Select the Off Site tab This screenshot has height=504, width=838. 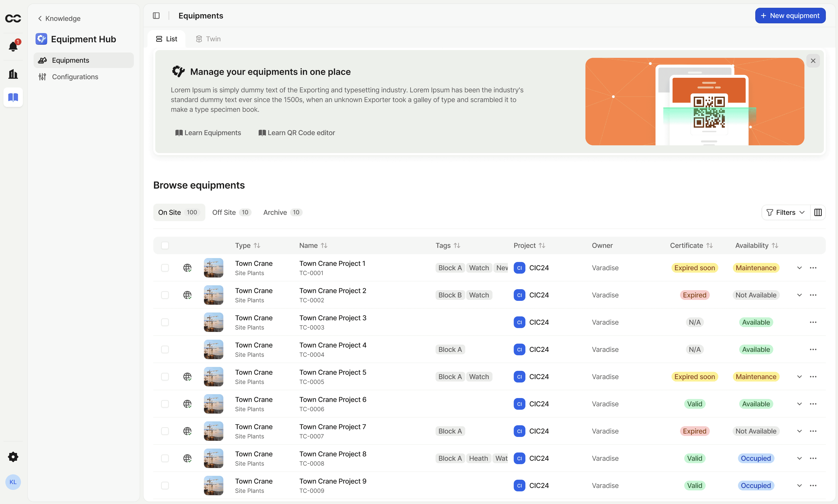[x=231, y=212]
